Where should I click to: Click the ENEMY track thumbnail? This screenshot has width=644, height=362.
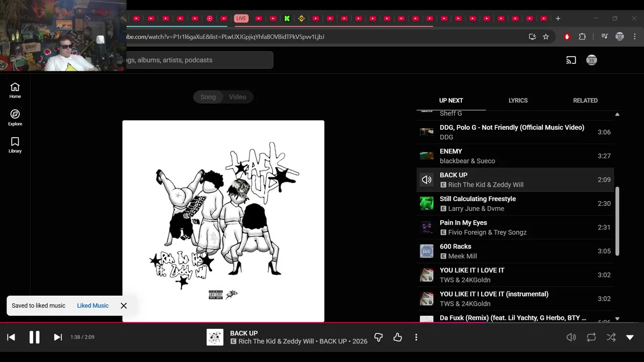427,156
